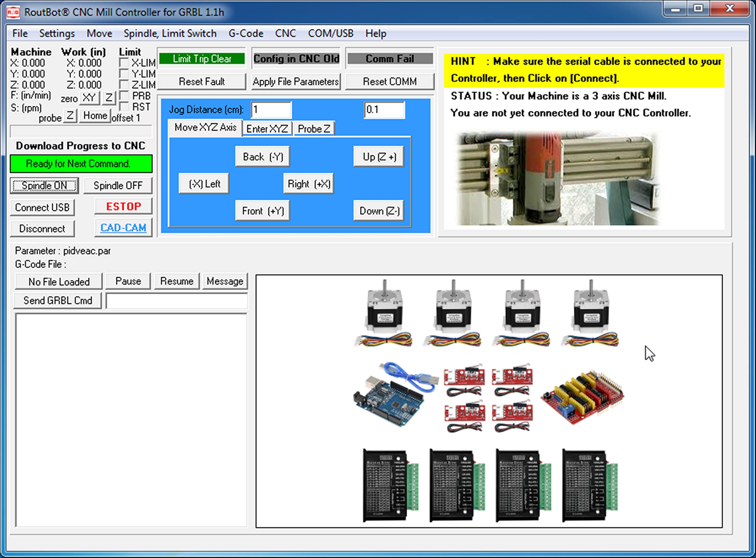Screen dimensions: 756x558
Task: Toggle the X-LIM checkbox
Action: click(x=124, y=62)
